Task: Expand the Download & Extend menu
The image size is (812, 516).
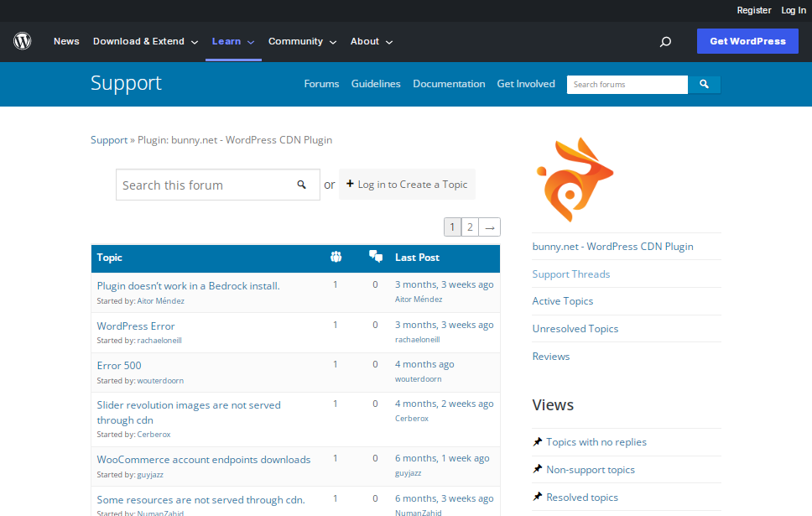Action: [x=145, y=41]
